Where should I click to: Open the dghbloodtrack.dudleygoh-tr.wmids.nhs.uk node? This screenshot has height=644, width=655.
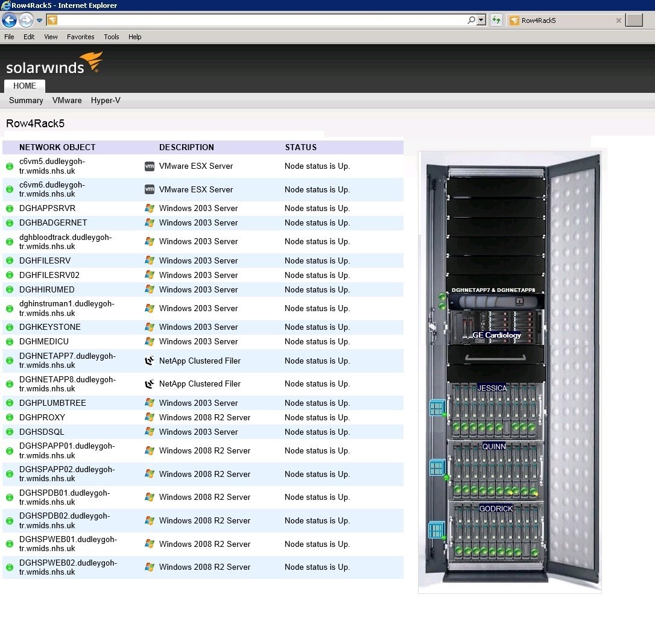point(65,242)
